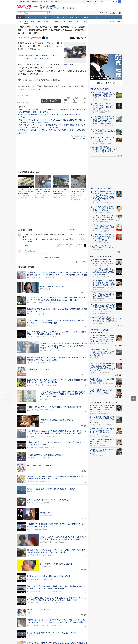Open recommended article 職務質問中に車で突っ込んだか
This screenshot has width=138, height=644.
pyautogui.click(x=57, y=310)
